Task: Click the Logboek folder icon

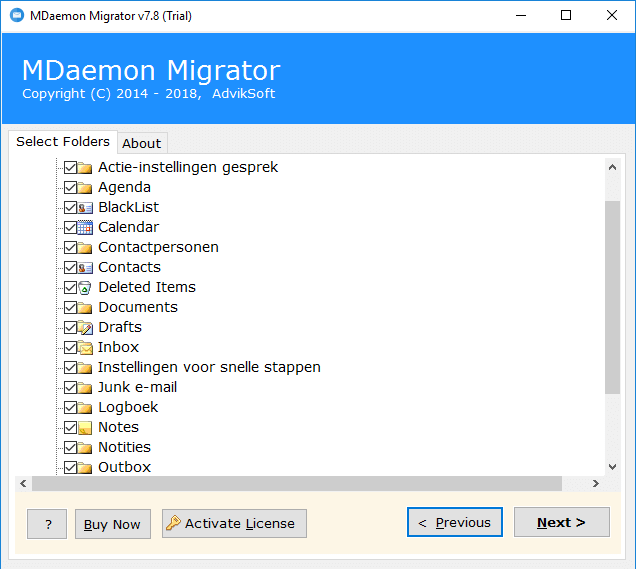Action: (85, 407)
